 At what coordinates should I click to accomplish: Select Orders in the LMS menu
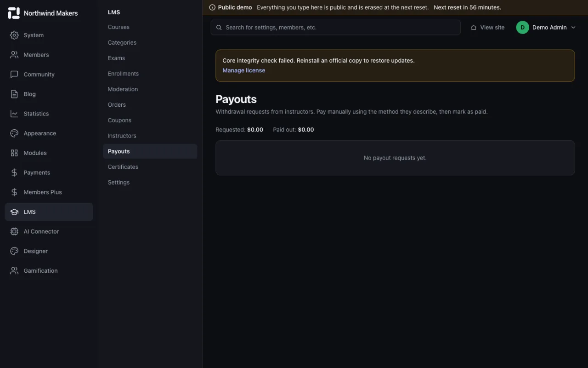click(150, 105)
